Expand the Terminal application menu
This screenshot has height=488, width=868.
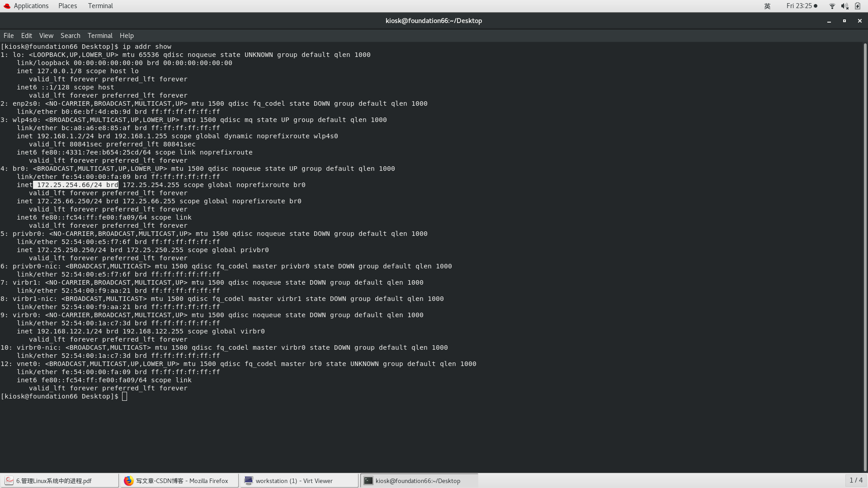pos(99,35)
